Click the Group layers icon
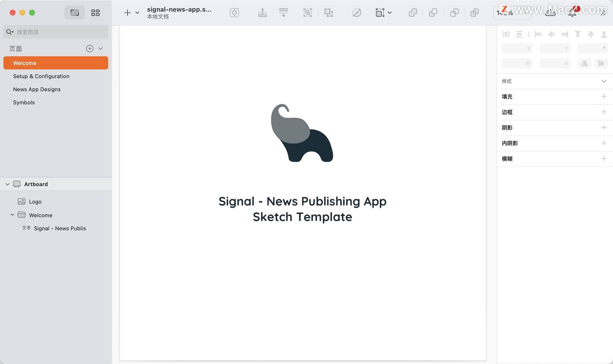Image resolution: width=613 pixels, height=364 pixels. point(307,13)
